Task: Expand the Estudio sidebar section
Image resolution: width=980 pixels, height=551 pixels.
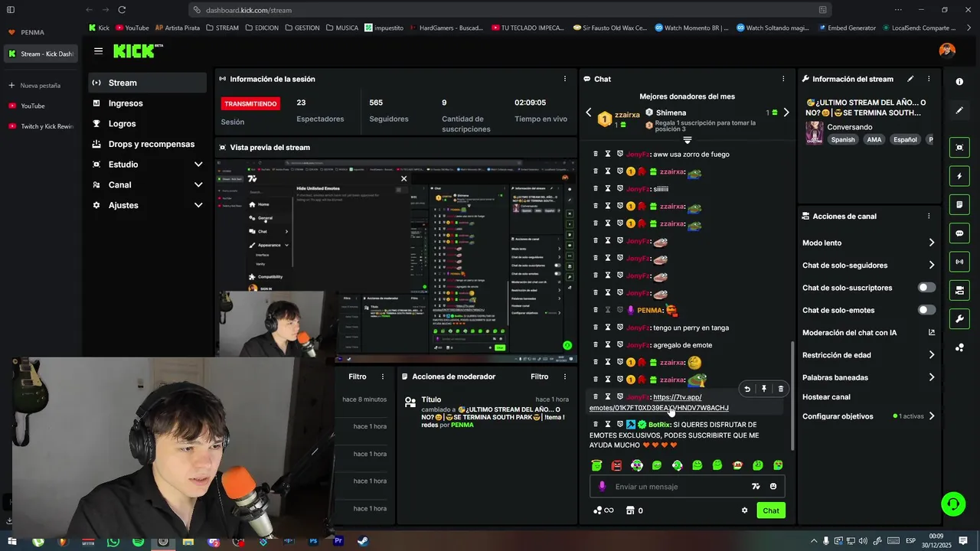Action: click(x=198, y=165)
